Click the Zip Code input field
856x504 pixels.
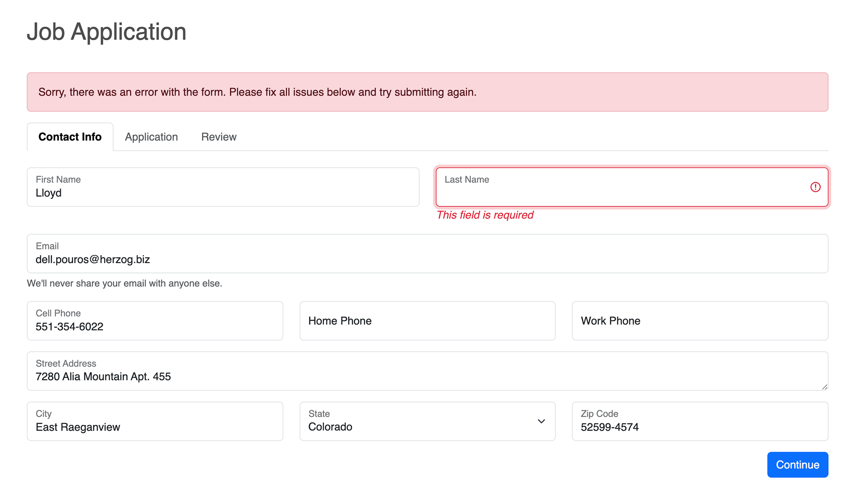tap(699, 421)
